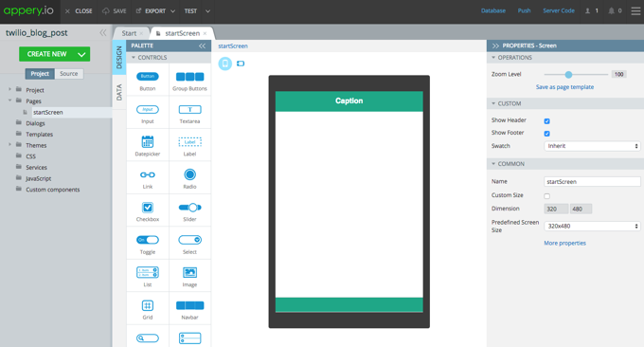Toggle the Show Header checkbox
The image size is (644, 347).
click(x=547, y=120)
